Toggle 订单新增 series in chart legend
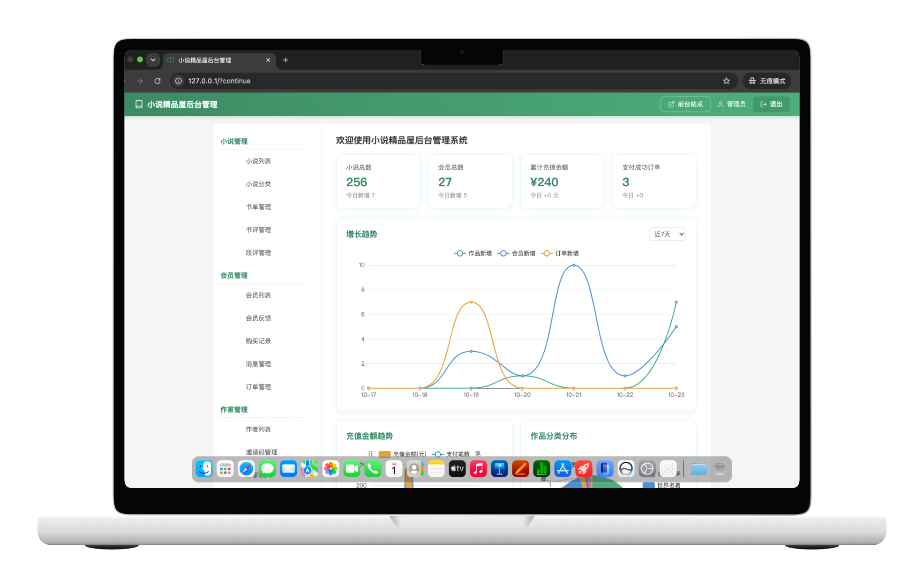The image size is (924, 587). tap(560, 253)
